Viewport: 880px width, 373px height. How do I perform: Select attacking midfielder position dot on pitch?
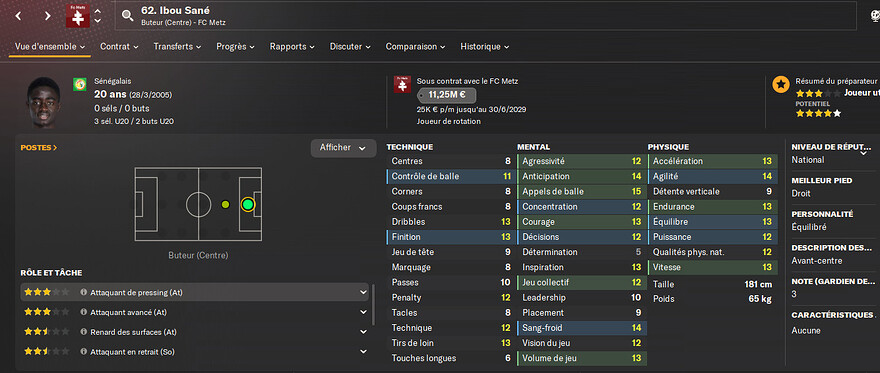225,205
